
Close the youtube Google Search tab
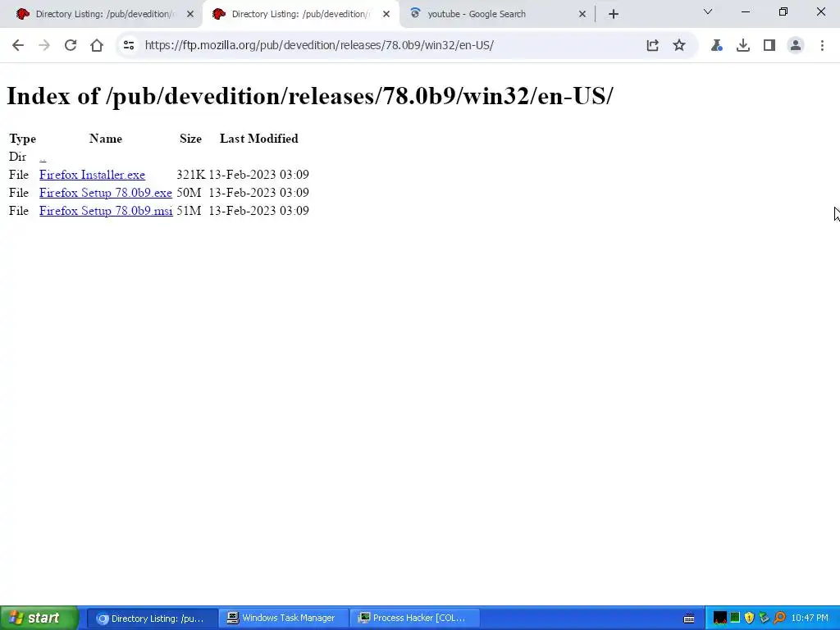point(582,15)
